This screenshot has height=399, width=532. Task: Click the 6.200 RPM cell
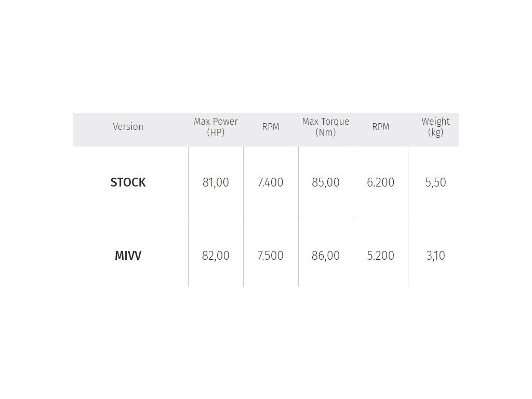coord(381,182)
